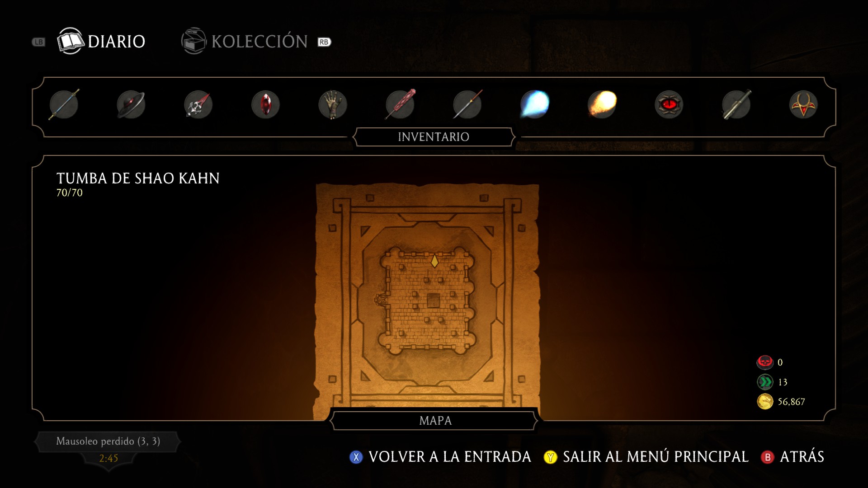Select the red horned emblem item

coord(803,104)
